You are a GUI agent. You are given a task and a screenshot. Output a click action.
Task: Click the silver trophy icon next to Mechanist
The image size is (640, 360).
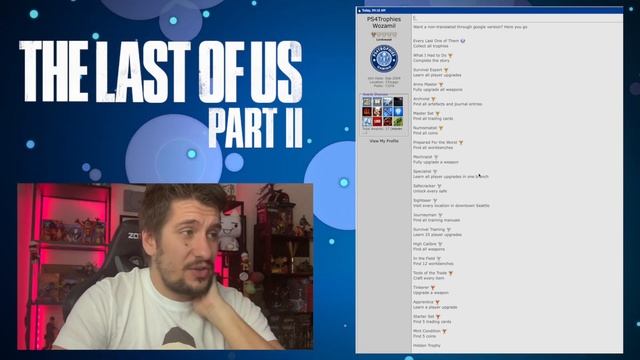436,157
